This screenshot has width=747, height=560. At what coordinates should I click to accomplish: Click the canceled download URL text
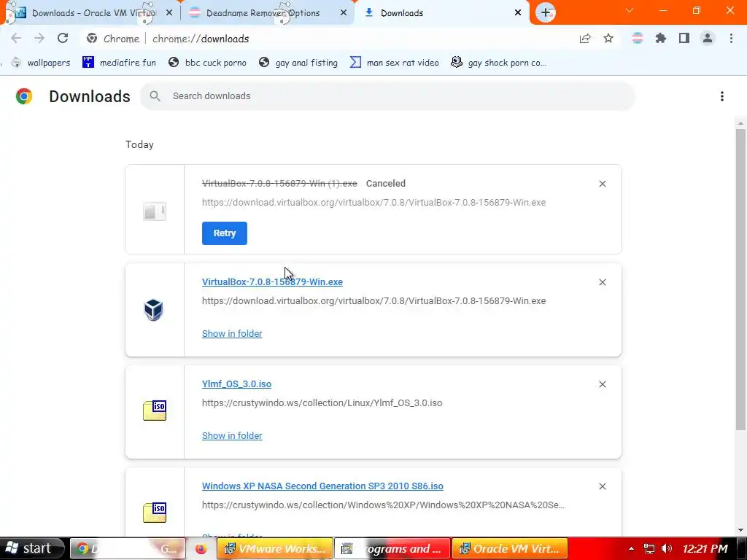click(x=373, y=203)
